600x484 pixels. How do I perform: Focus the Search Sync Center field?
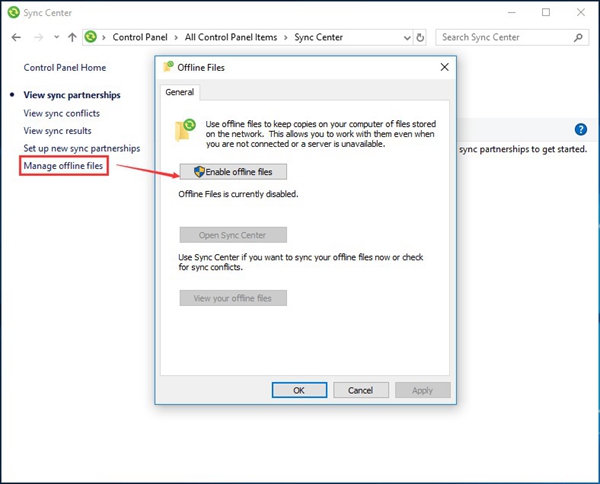pos(512,37)
